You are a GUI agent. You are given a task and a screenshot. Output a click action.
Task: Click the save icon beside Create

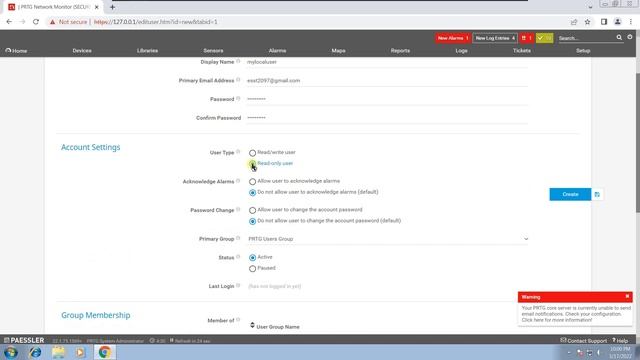(597, 194)
